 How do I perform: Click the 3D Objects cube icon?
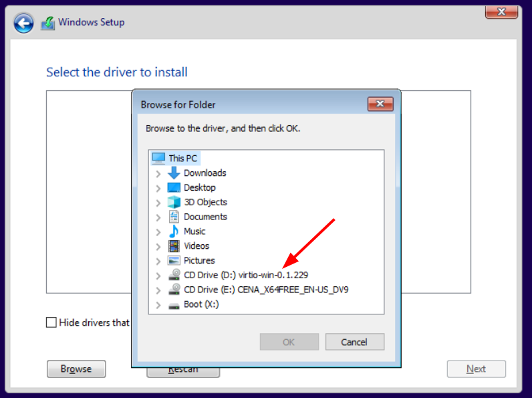point(174,203)
